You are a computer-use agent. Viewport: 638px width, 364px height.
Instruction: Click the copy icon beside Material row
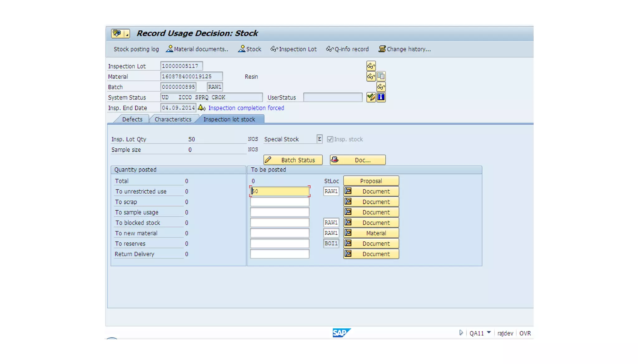click(381, 76)
